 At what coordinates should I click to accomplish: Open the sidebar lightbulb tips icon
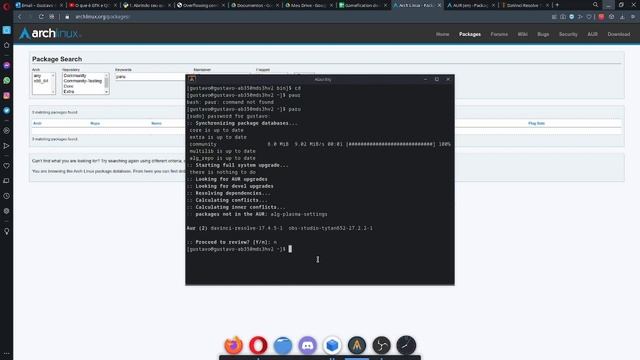7,231
